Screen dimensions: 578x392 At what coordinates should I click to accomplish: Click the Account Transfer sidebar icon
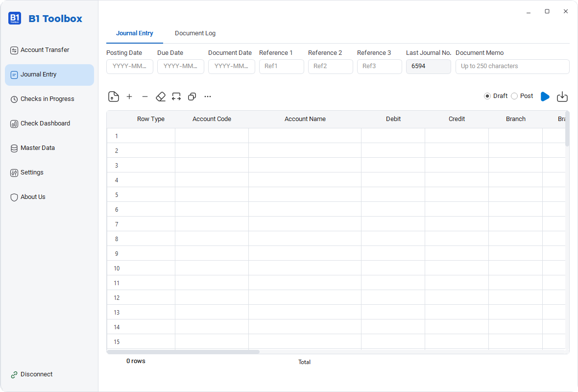(x=14, y=50)
